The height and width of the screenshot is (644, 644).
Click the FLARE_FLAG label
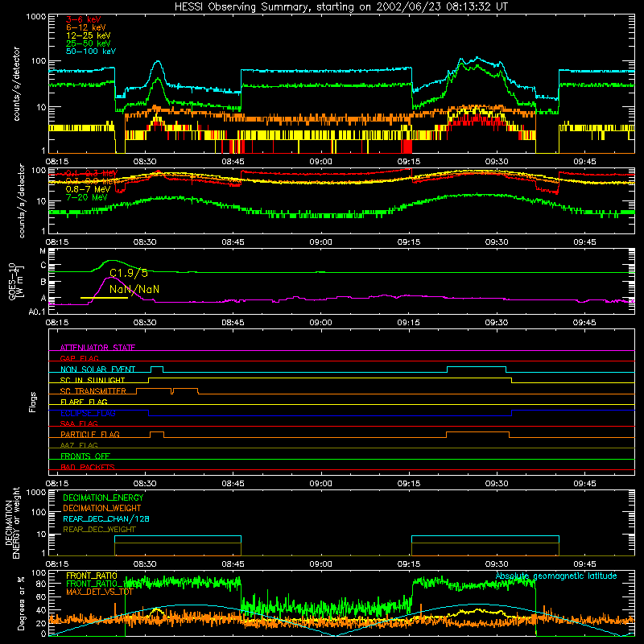click(84, 402)
